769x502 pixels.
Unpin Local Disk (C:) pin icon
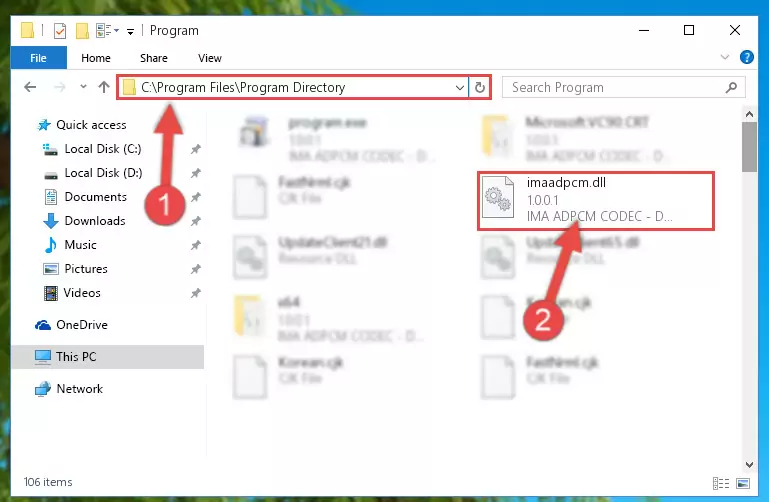(196, 149)
